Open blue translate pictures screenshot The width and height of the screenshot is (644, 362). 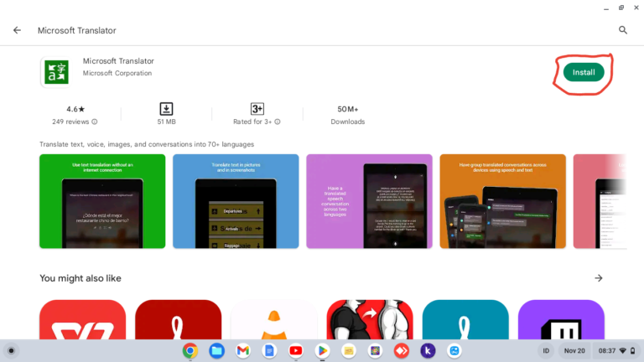[236, 201]
